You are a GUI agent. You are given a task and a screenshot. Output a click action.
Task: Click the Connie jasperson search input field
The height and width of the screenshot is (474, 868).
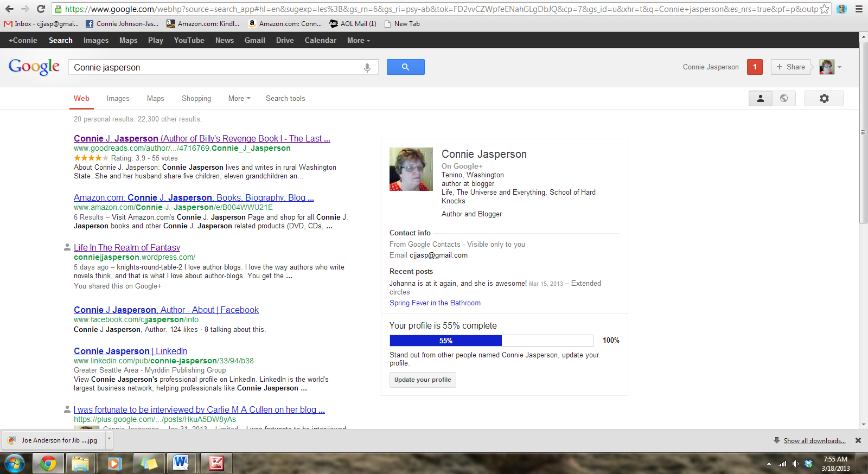tap(217, 67)
